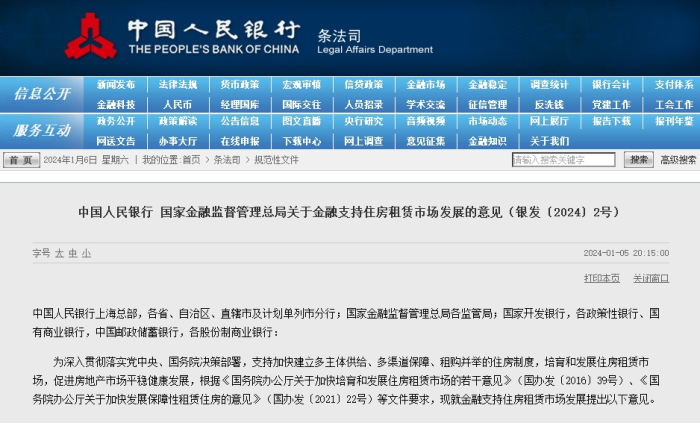The width and height of the screenshot is (700, 423).
Task: Open 高级搜索 advanced search
Action: pos(678,160)
